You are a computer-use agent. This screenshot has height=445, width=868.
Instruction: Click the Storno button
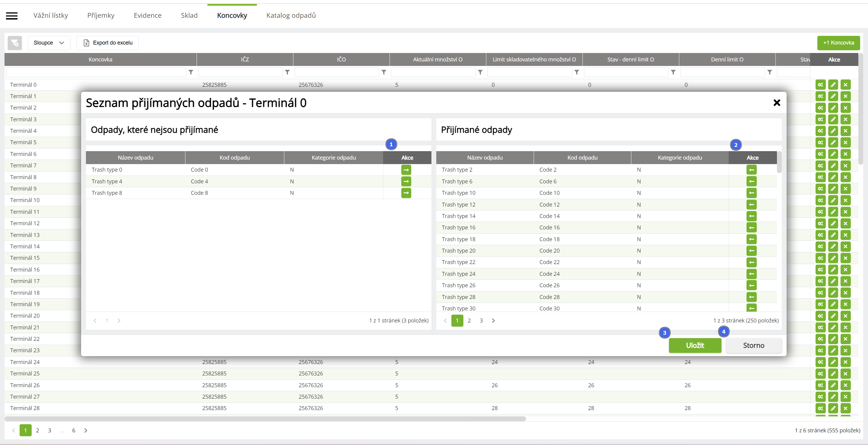pos(753,345)
